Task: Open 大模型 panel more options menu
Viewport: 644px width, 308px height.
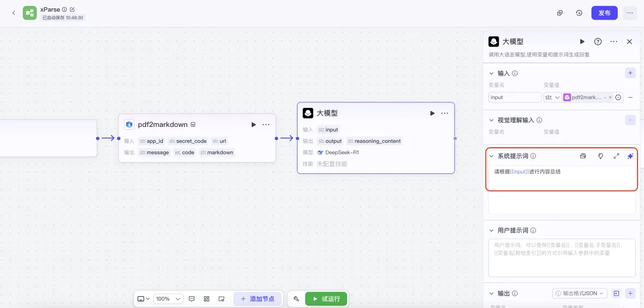Action: coord(614,42)
